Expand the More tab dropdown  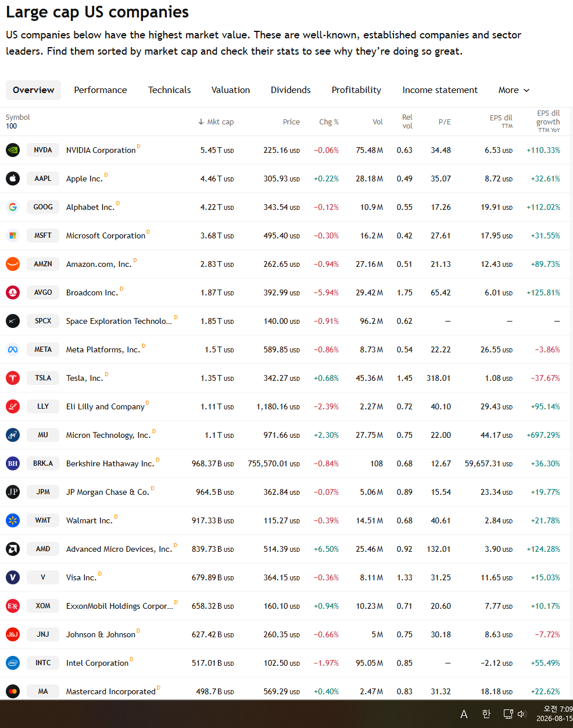[x=514, y=90]
